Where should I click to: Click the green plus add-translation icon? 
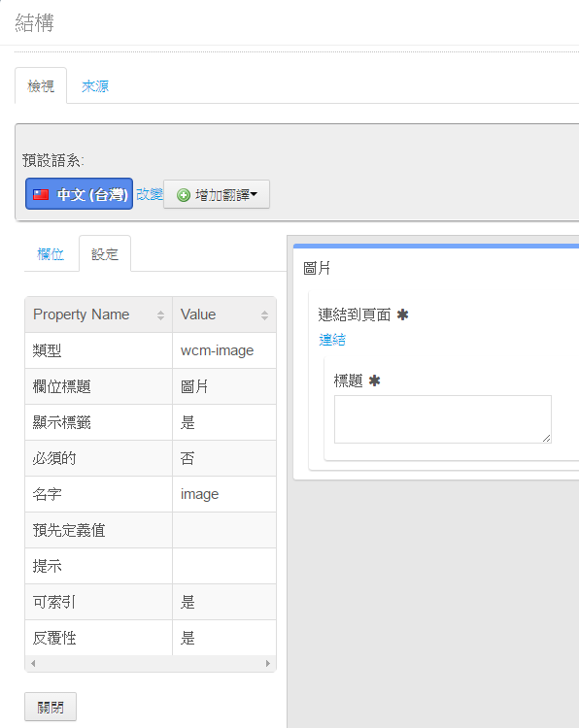[184, 195]
